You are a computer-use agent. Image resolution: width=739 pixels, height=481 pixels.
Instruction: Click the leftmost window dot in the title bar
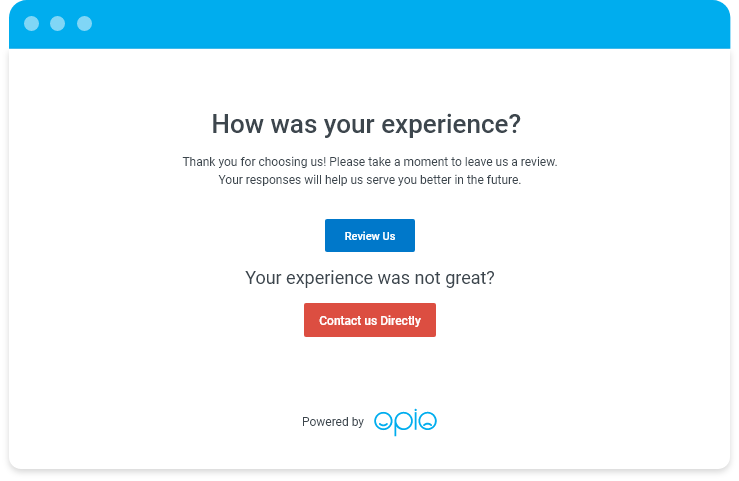pos(31,23)
